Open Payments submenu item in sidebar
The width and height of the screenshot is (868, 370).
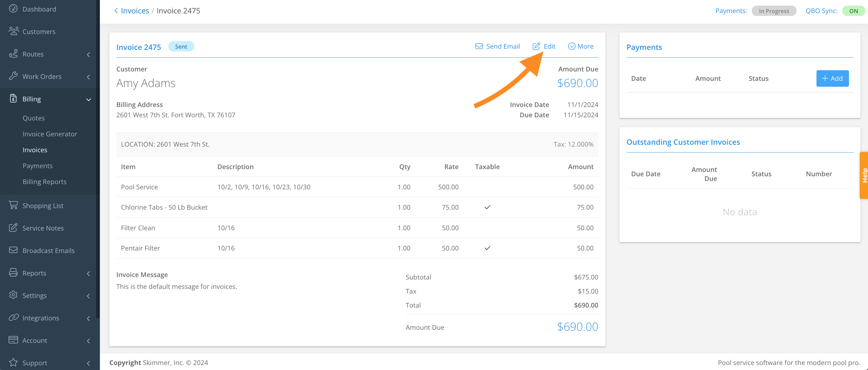(x=37, y=166)
